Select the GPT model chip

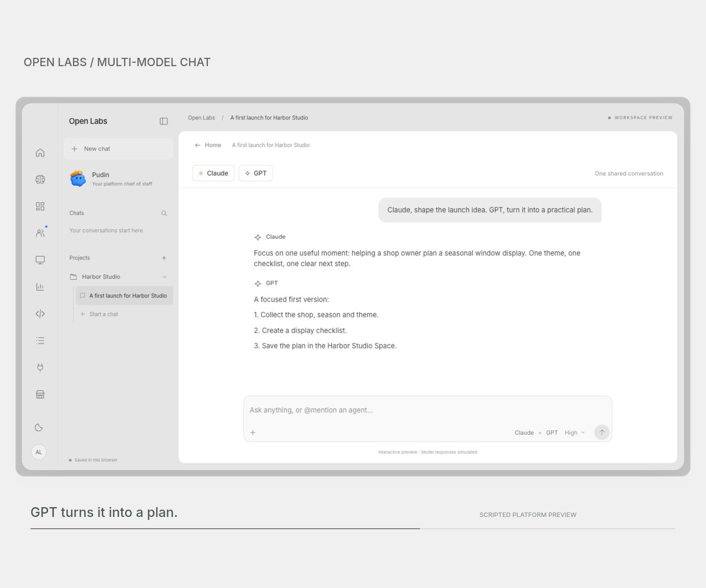point(255,173)
